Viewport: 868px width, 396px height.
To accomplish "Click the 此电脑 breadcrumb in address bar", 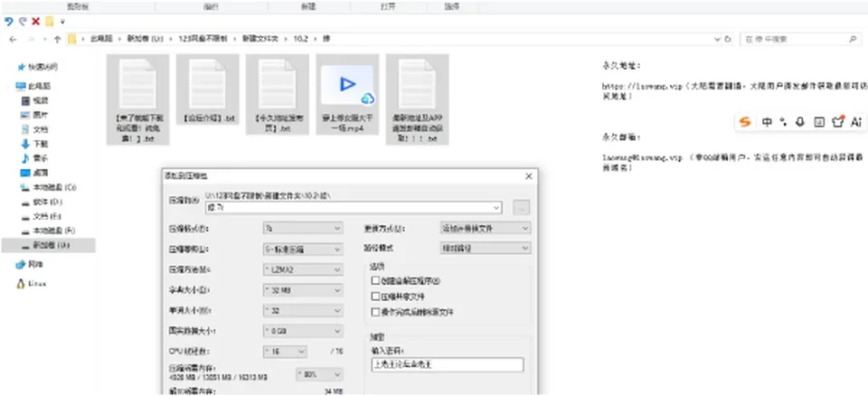I will (101, 39).
